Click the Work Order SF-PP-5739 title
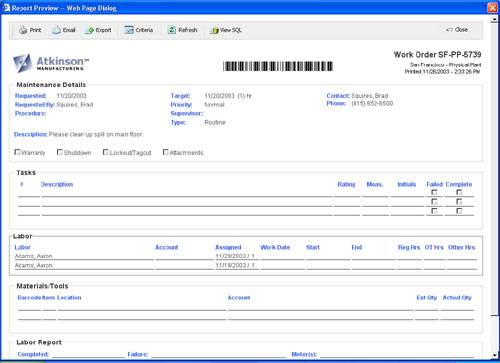 pyautogui.click(x=437, y=55)
